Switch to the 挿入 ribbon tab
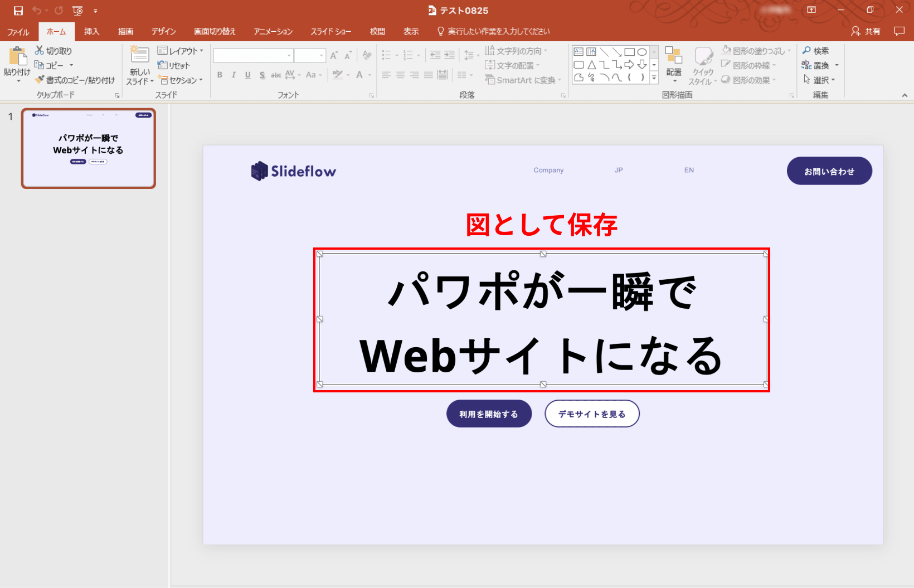 pyautogui.click(x=92, y=31)
